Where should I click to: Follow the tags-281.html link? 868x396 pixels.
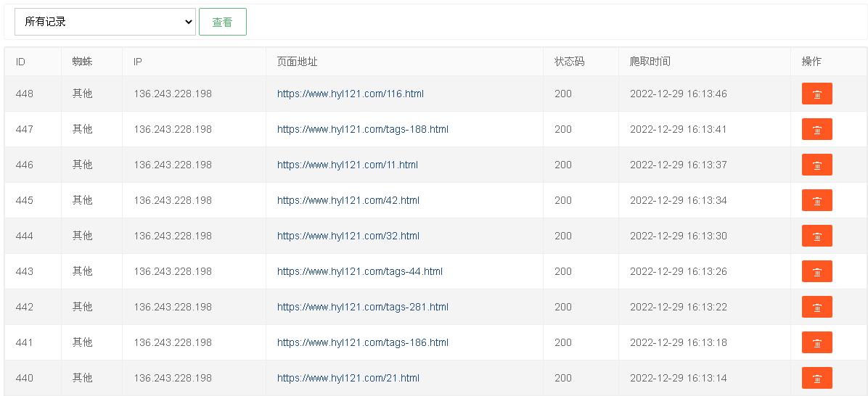363,307
